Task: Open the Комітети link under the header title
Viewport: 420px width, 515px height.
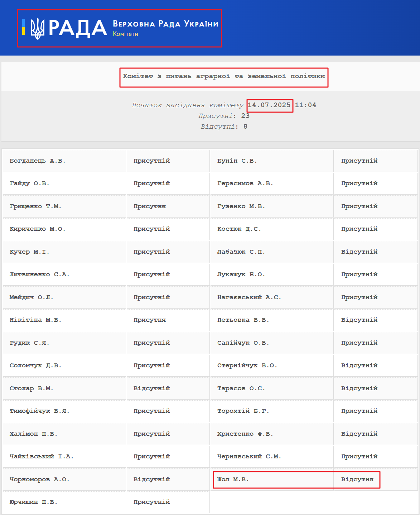Action: [x=125, y=34]
